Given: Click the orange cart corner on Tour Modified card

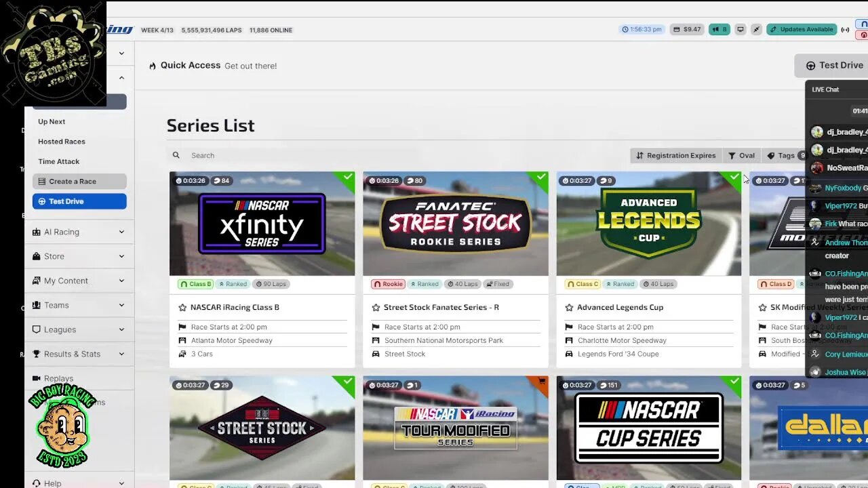Looking at the screenshot, I should [x=541, y=382].
